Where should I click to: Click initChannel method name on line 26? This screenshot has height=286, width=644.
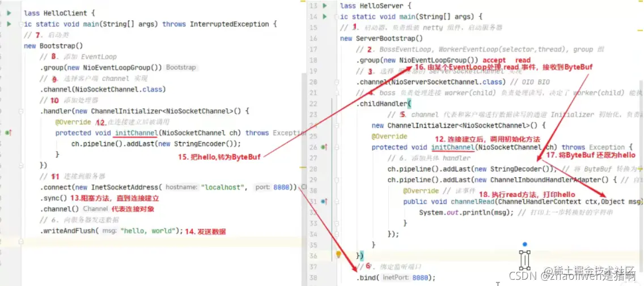click(x=452, y=147)
